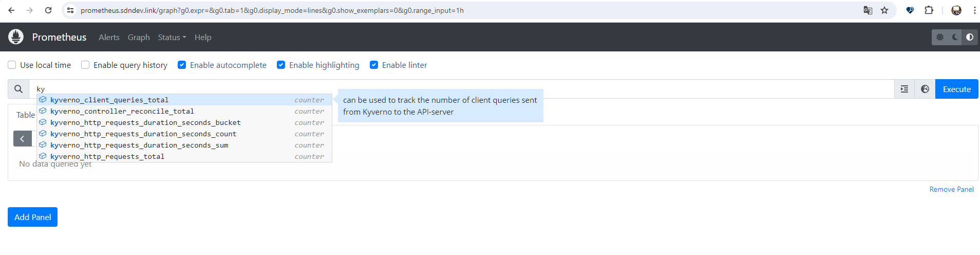This screenshot has width=980, height=255.
Task: Open the browser profile avatar
Action: click(956, 10)
